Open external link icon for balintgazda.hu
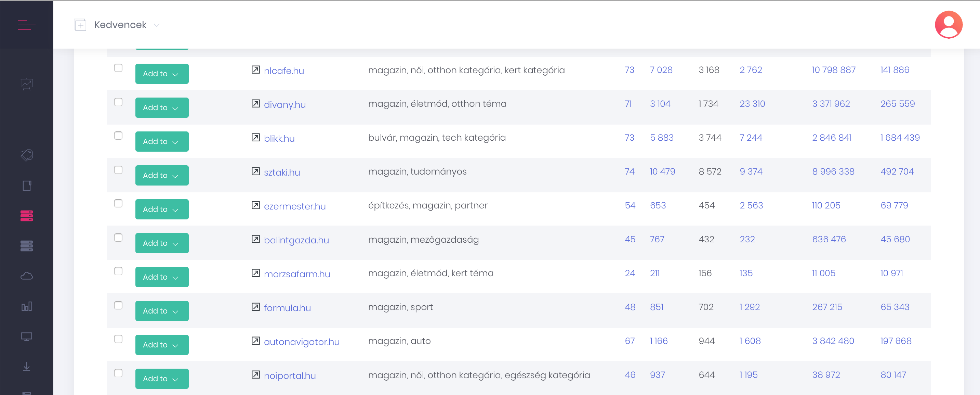Image resolution: width=980 pixels, height=395 pixels. [255, 239]
